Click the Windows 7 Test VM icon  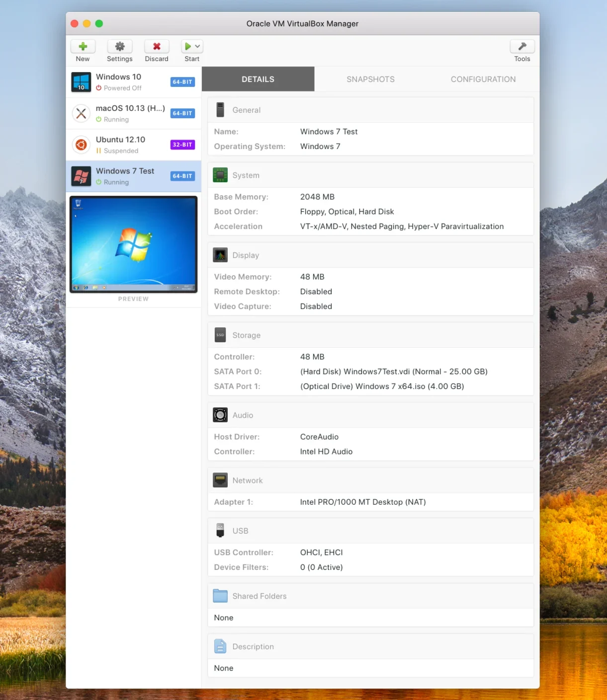point(81,176)
